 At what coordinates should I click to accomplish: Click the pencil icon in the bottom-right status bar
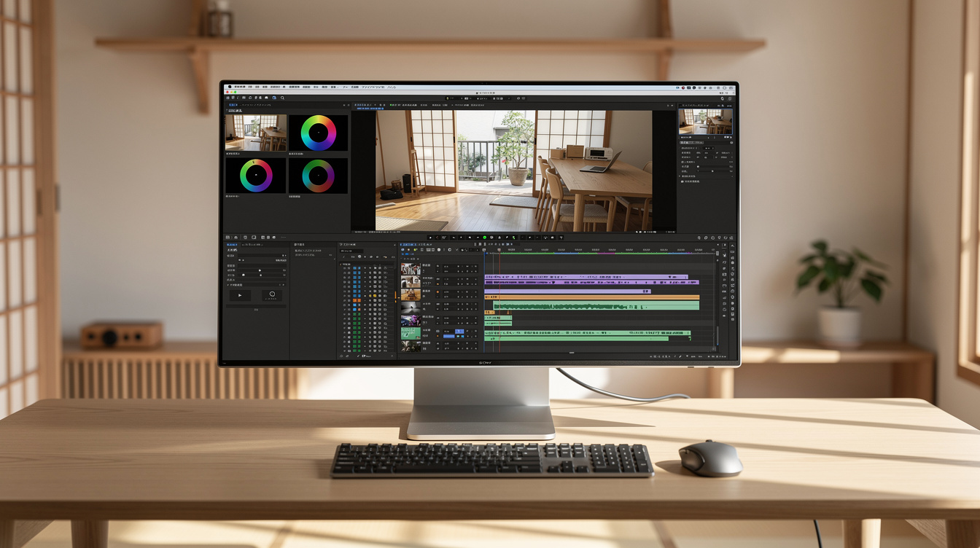click(x=680, y=356)
